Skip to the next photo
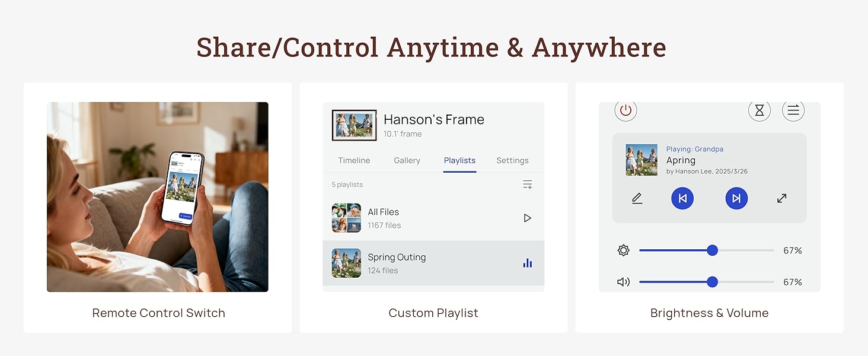This screenshot has height=356, width=868. (736, 198)
